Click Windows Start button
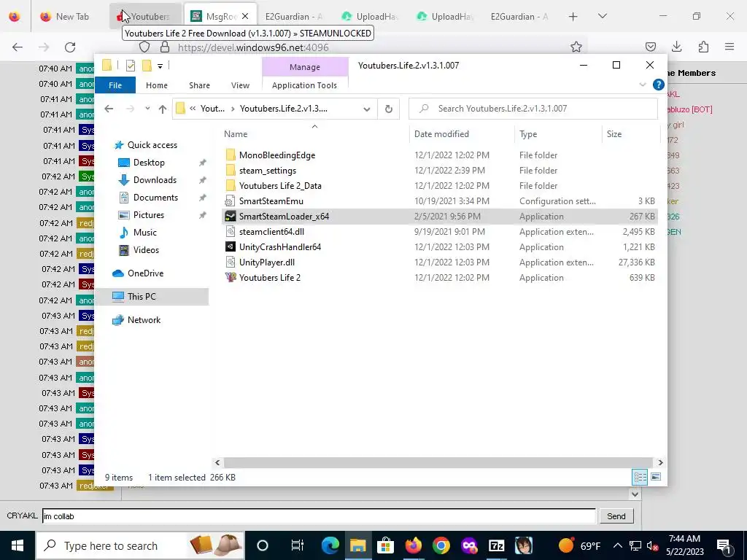The width and height of the screenshot is (747, 560). click(x=18, y=545)
